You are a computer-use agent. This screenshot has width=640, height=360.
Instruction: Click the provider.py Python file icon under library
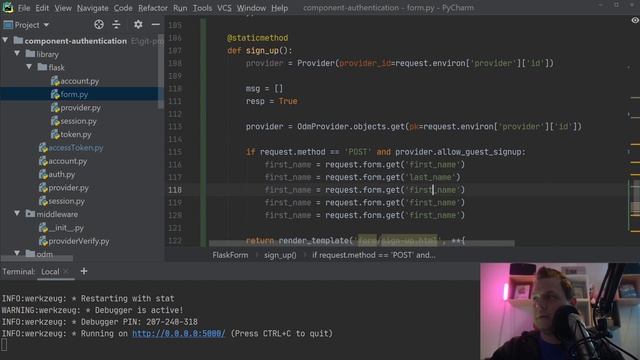(43, 188)
